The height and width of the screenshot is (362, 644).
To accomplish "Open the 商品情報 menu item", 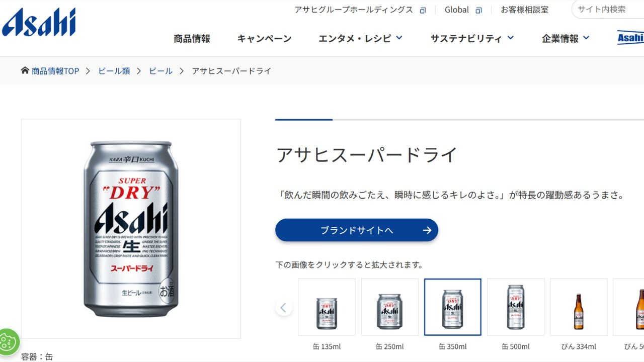I will 192,38.
